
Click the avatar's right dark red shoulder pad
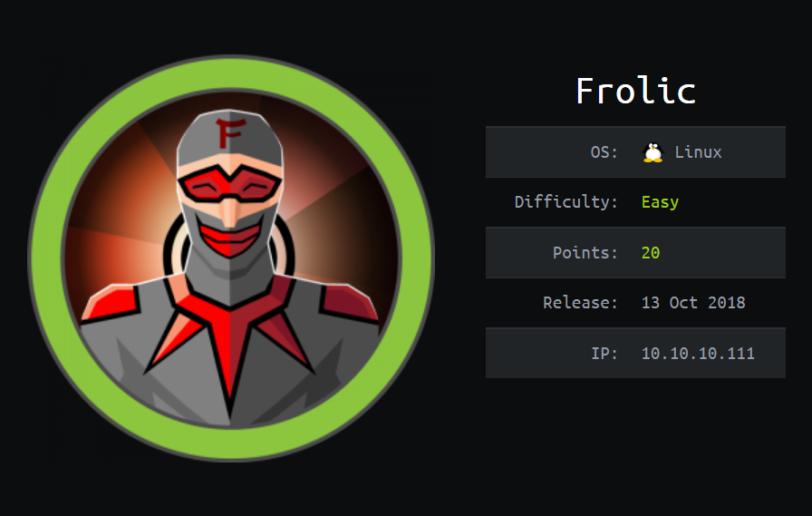tap(349, 304)
